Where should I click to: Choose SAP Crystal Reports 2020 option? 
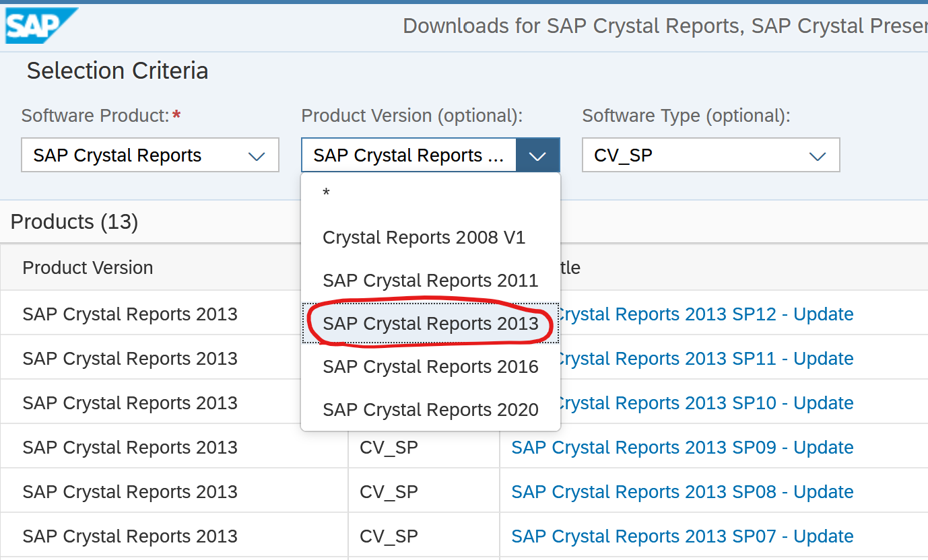pos(430,410)
